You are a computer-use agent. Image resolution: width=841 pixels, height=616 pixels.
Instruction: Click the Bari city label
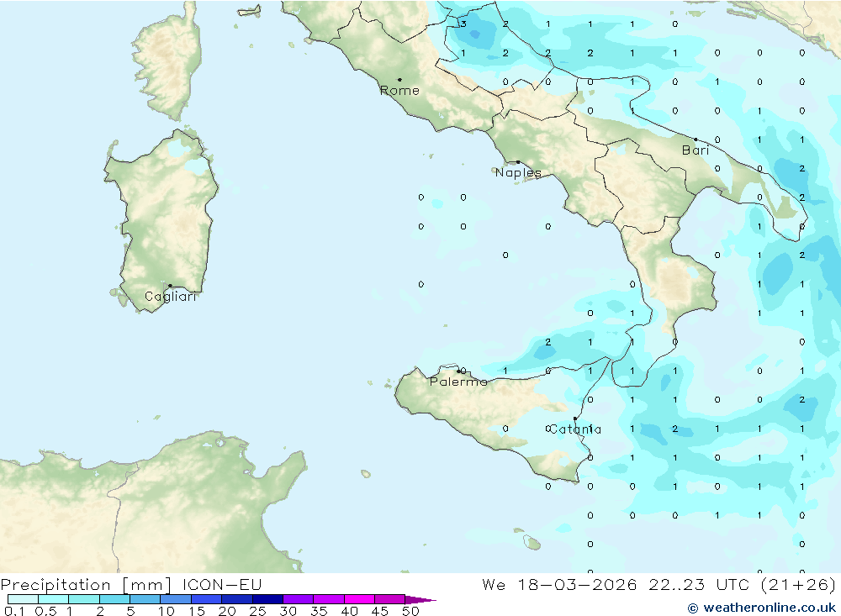[696, 150]
